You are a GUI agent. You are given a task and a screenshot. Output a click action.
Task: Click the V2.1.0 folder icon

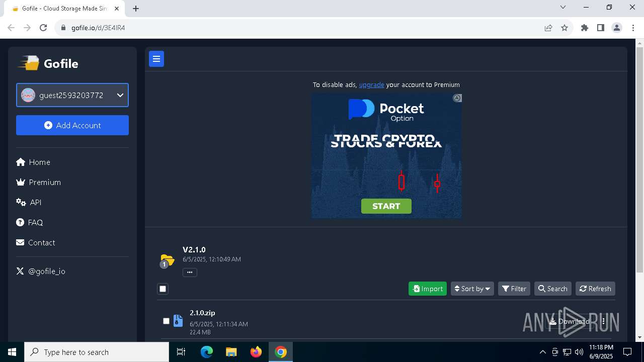tap(167, 261)
